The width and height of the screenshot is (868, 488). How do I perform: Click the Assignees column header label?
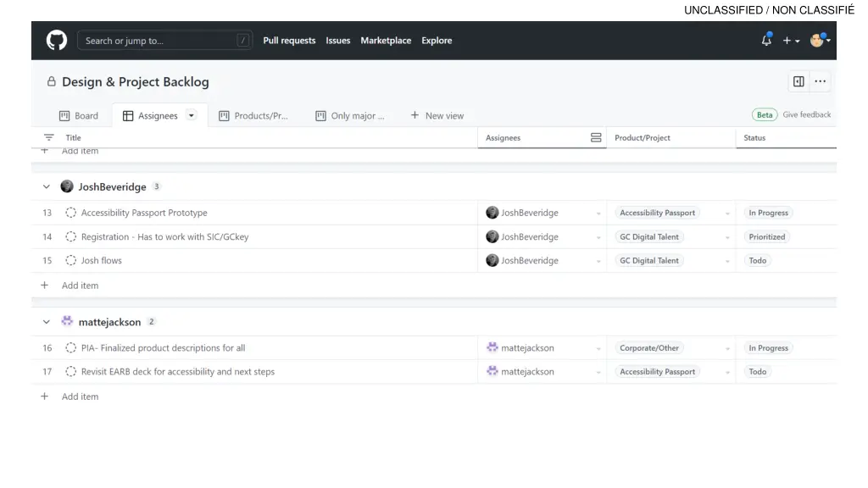[x=504, y=138]
